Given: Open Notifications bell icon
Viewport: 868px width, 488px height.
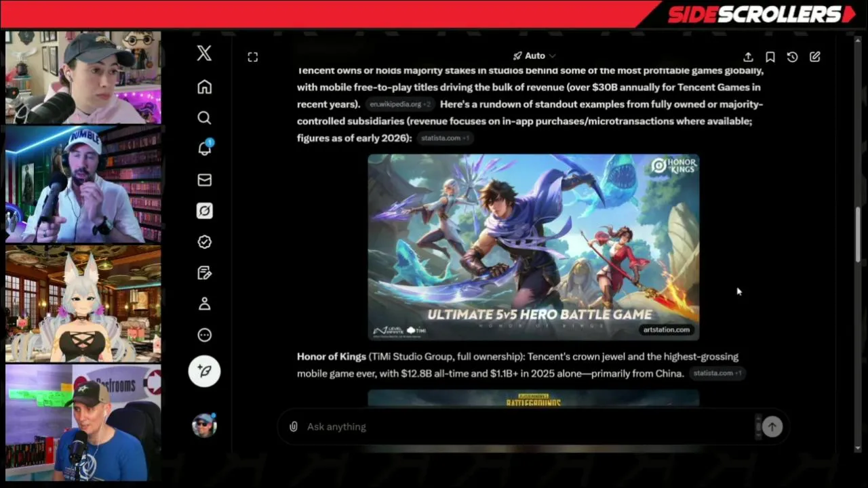Looking at the screenshot, I should (204, 148).
